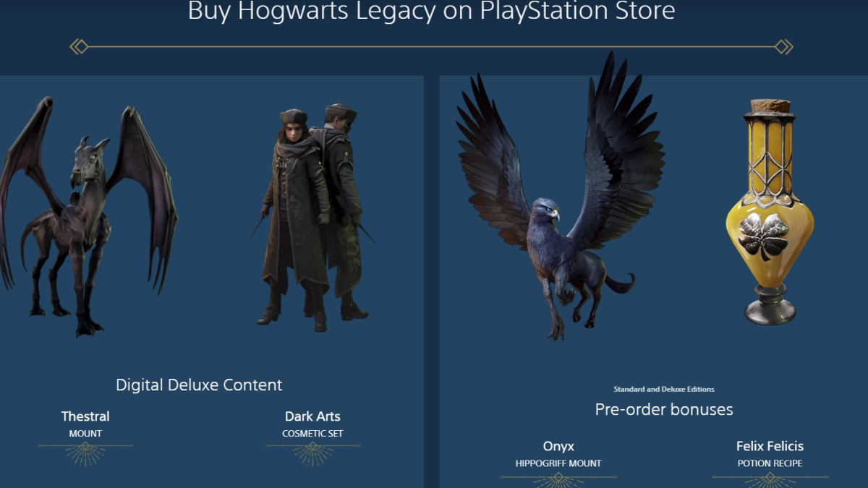868x488 pixels.
Task: Click the sunburst emblem under Thestral
Action: click(85, 453)
